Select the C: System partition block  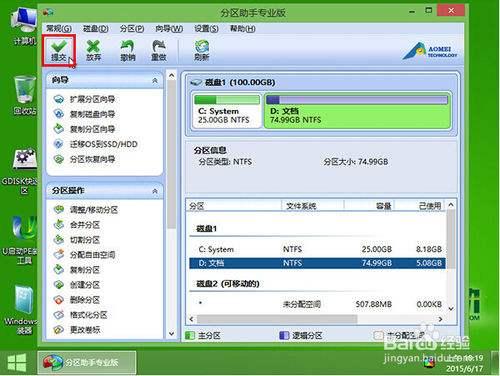click(x=227, y=111)
